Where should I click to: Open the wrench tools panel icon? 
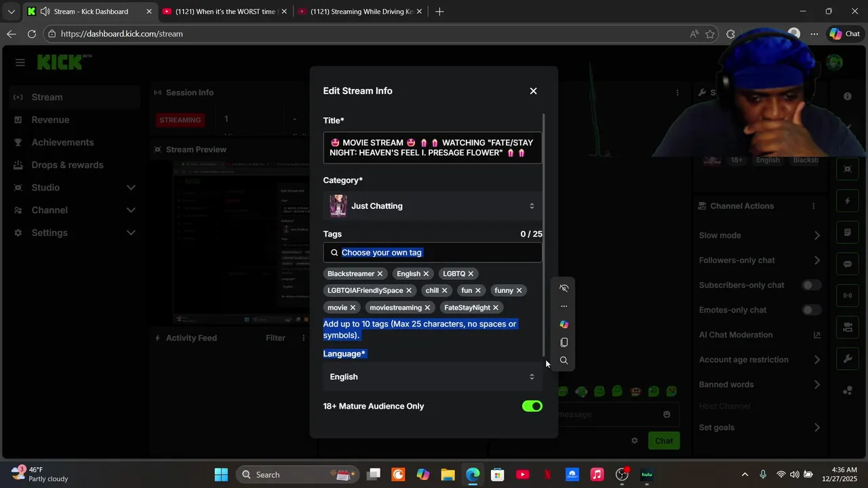(x=848, y=359)
